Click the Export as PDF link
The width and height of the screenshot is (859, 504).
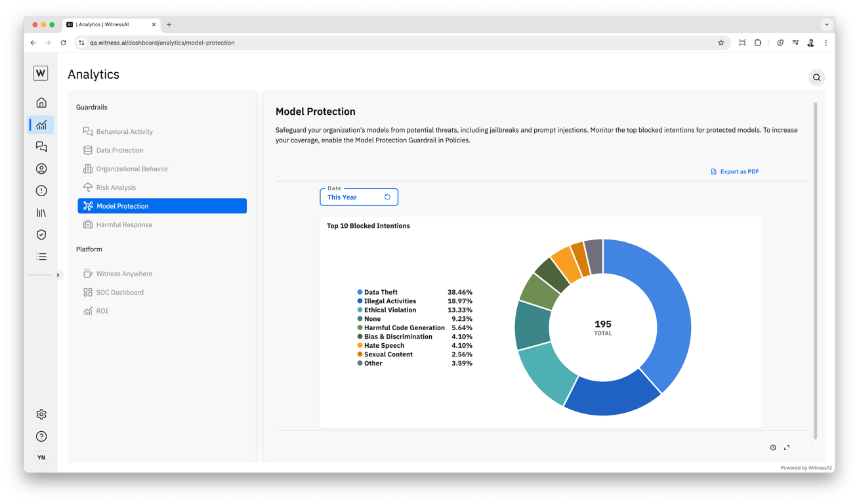click(735, 172)
